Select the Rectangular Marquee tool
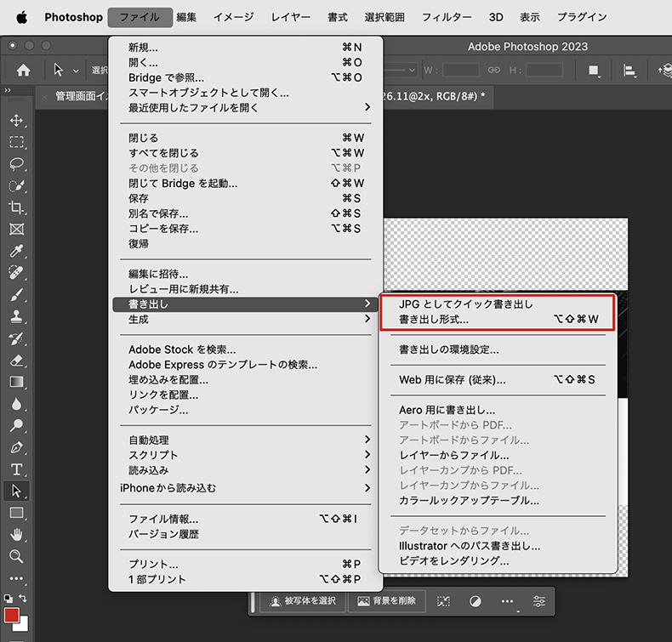Image resolution: width=672 pixels, height=642 pixels. (16, 142)
